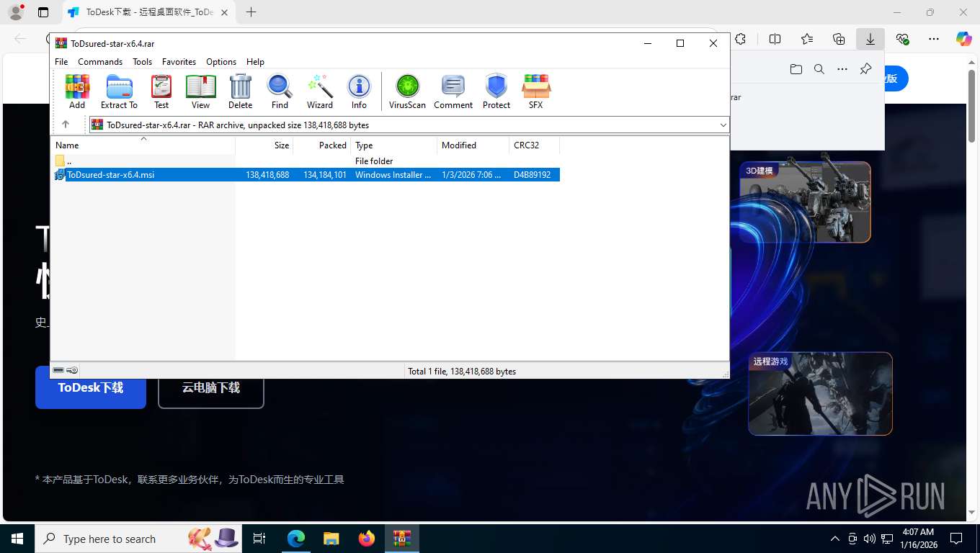Viewport: 980px width, 553px height.
Task: Open Edge split screen icon
Action: (x=775, y=39)
